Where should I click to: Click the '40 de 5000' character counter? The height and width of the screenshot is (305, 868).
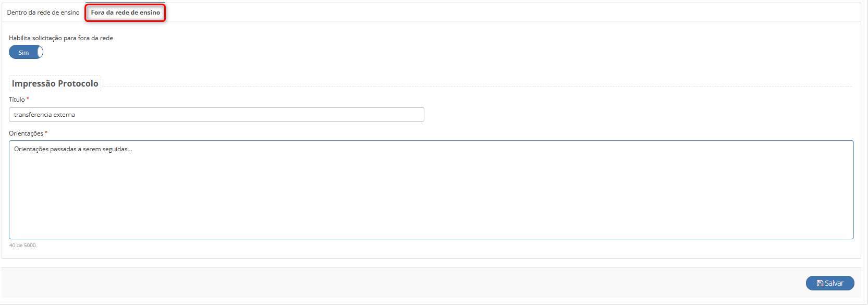(22, 246)
